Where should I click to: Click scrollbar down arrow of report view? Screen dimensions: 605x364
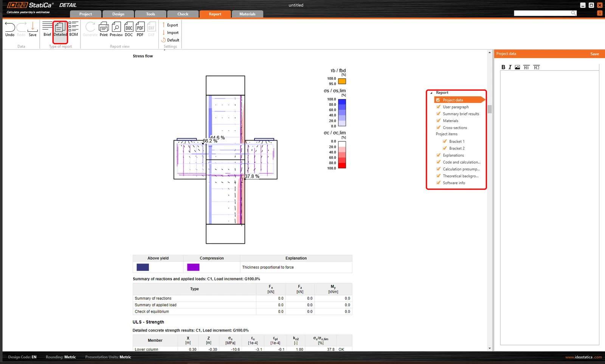490,348
